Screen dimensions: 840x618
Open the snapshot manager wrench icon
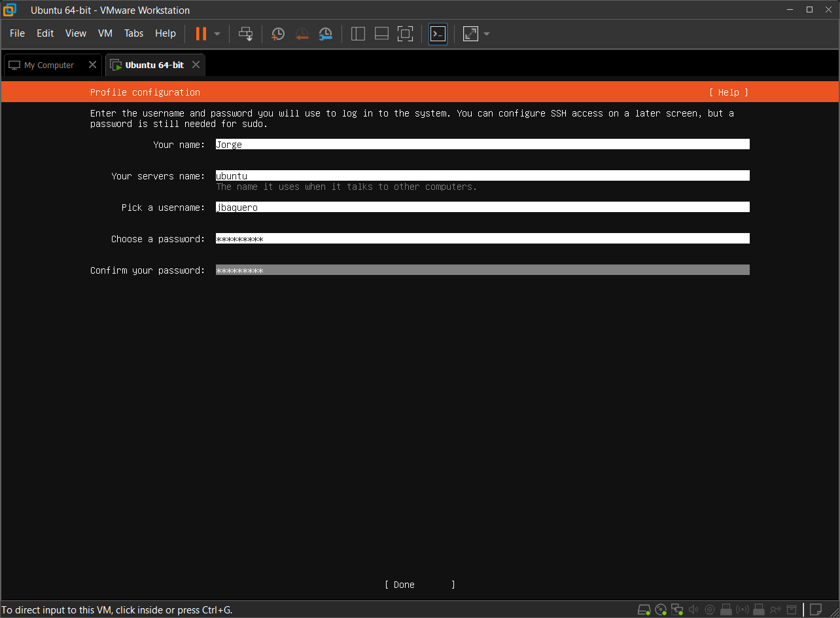[x=325, y=33]
